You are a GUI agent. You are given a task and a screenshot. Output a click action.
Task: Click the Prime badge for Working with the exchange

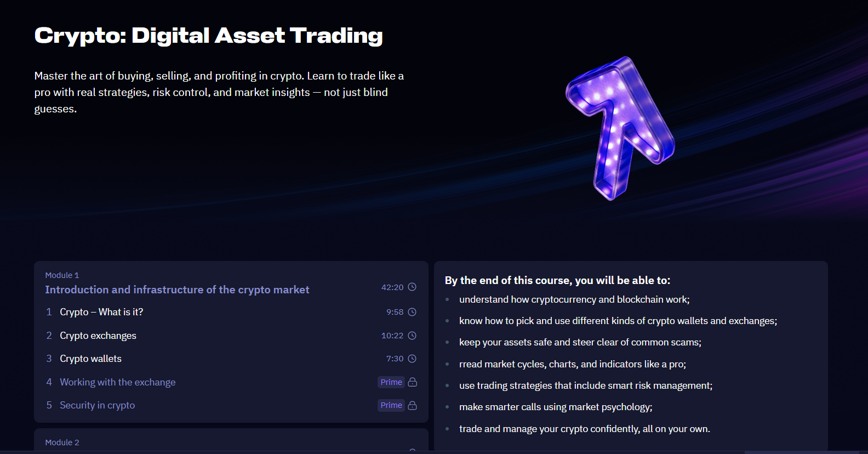point(391,382)
